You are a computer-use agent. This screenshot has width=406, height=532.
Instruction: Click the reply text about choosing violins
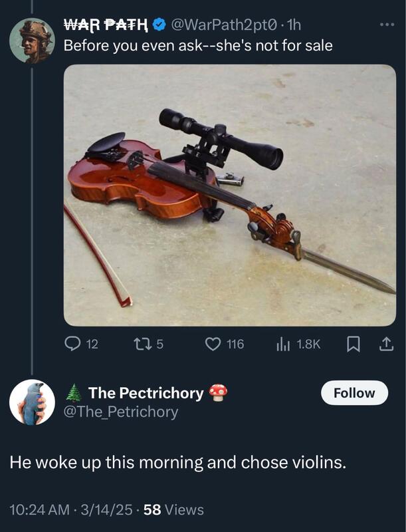[177, 463]
